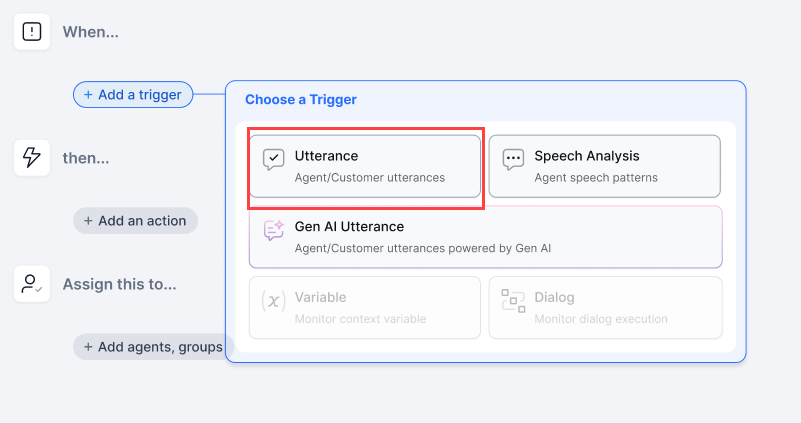The image size is (801, 423).
Task: Pick the Gen AI Utterance trigger
Action: tap(485, 237)
